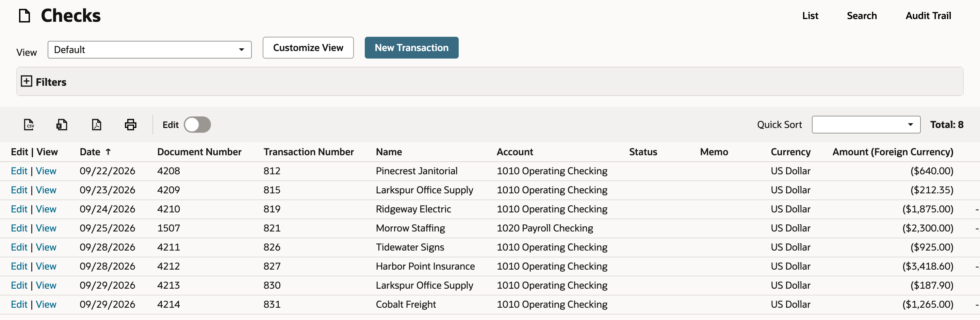
Task: Sort by the Memo column header
Action: coord(714,152)
